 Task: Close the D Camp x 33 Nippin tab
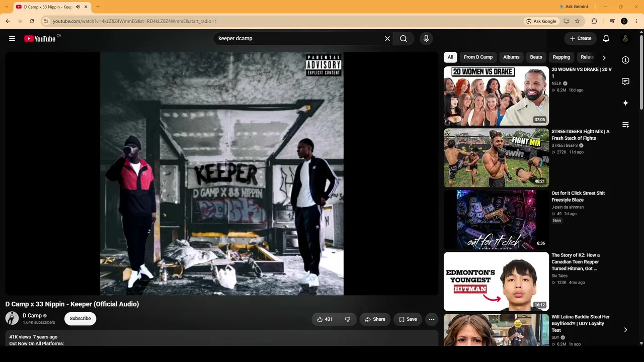[x=86, y=7]
